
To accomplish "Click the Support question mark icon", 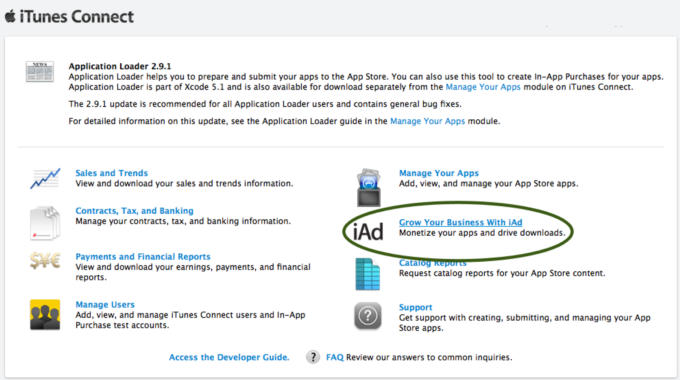I will click(368, 316).
